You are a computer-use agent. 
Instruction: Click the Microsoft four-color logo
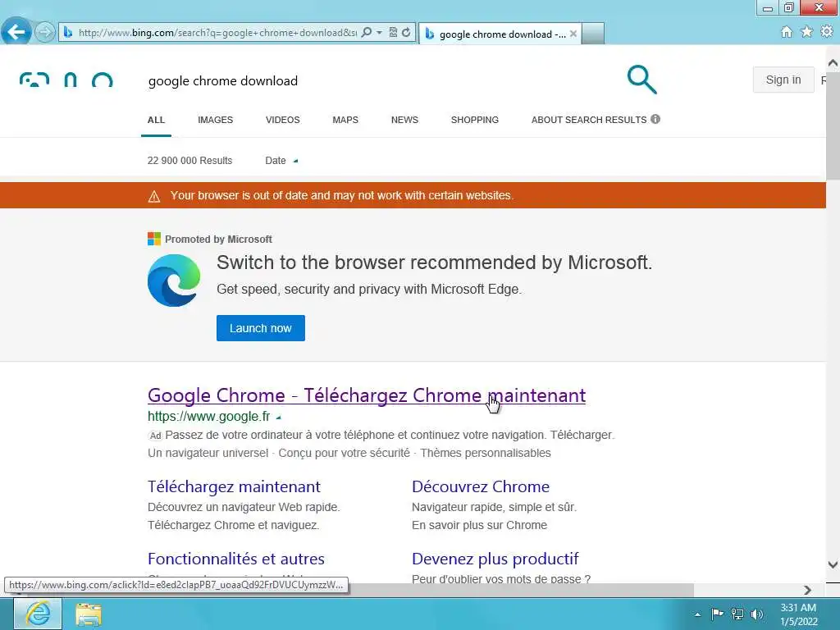(154, 239)
